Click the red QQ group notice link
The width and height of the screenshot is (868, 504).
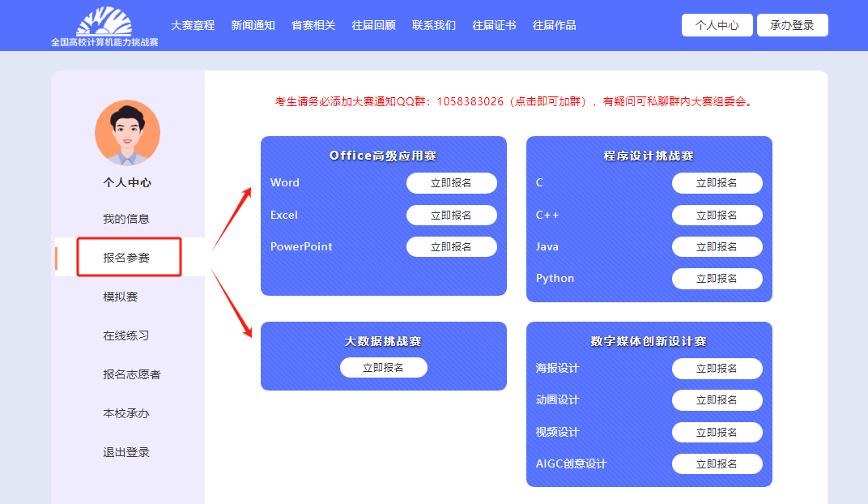point(515,102)
